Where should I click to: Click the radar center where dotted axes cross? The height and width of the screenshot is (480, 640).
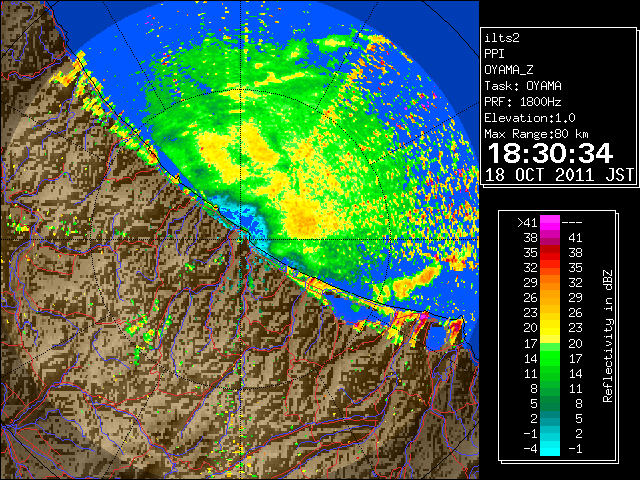pyautogui.click(x=241, y=240)
